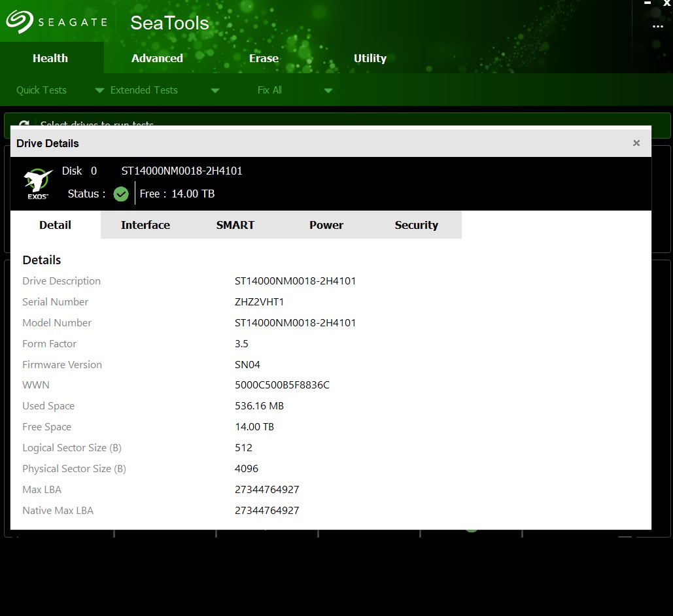Open the Security tab

tap(416, 225)
